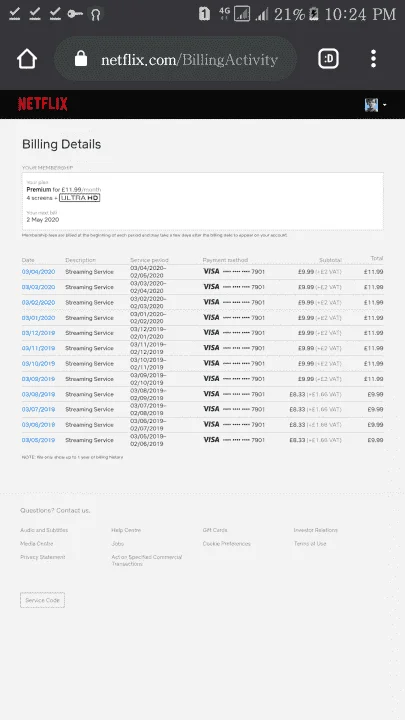The image size is (405, 720).
Task: Open the 03/11/2019 invoice link
Action: 38,348
